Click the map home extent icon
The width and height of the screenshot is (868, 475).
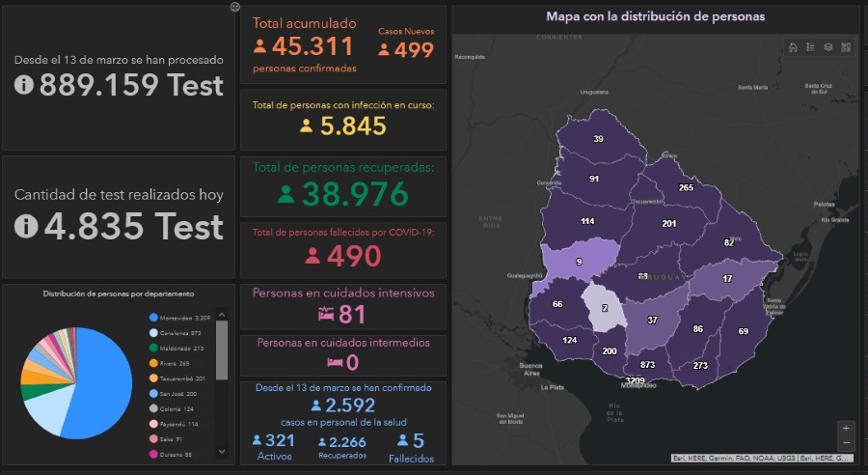click(793, 47)
